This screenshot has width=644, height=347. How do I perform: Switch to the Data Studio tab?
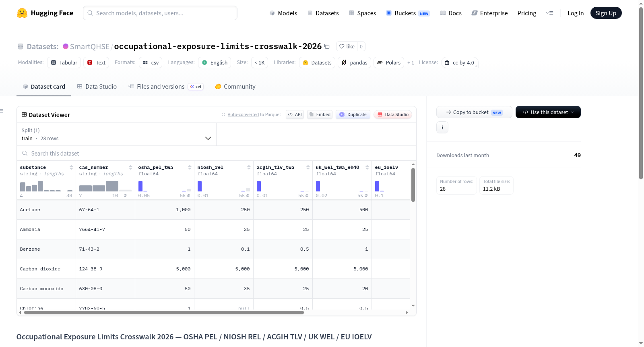97,87
